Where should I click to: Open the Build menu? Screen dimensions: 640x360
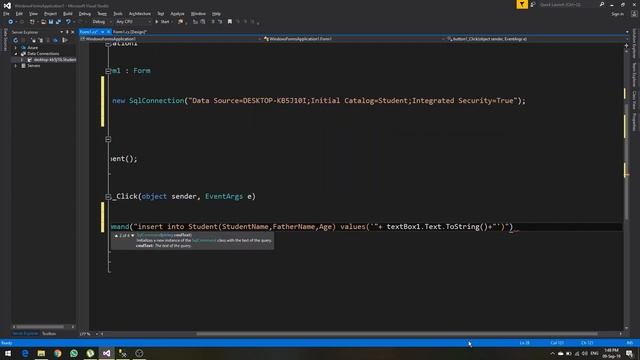pos(68,13)
